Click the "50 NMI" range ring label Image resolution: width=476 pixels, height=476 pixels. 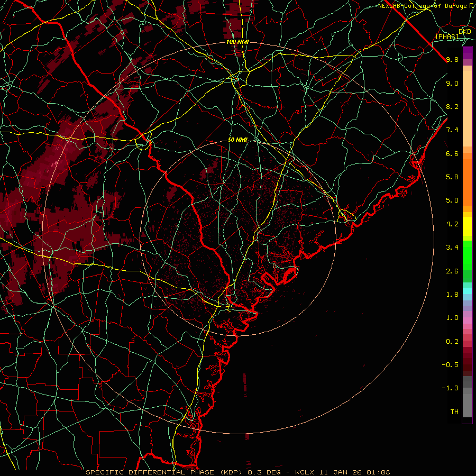pos(237,140)
